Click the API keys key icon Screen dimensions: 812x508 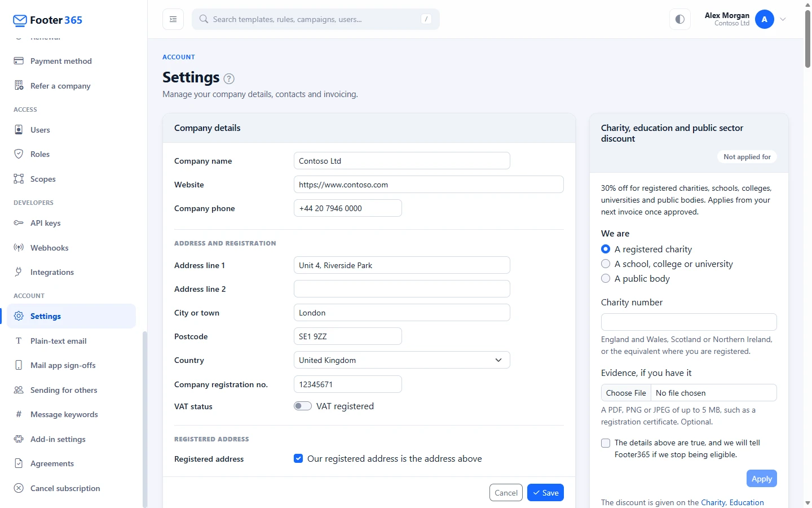point(19,223)
